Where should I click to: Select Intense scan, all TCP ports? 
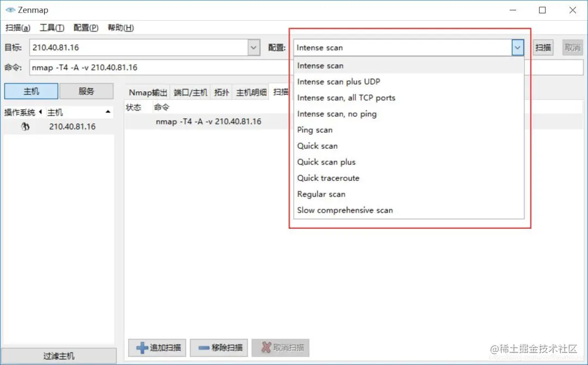[x=409, y=98]
